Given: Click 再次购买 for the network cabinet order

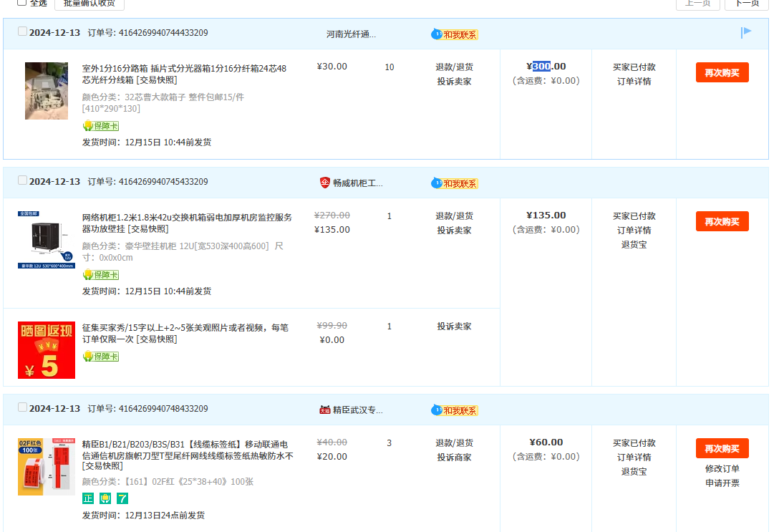Looking at the screenshot, I should pyautogui.click(x=722, y=221).
